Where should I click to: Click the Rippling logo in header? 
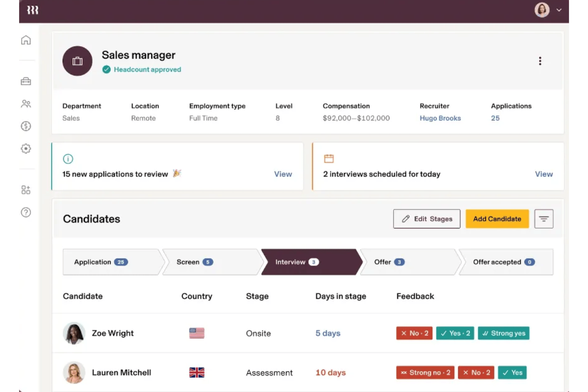[33, 10]
